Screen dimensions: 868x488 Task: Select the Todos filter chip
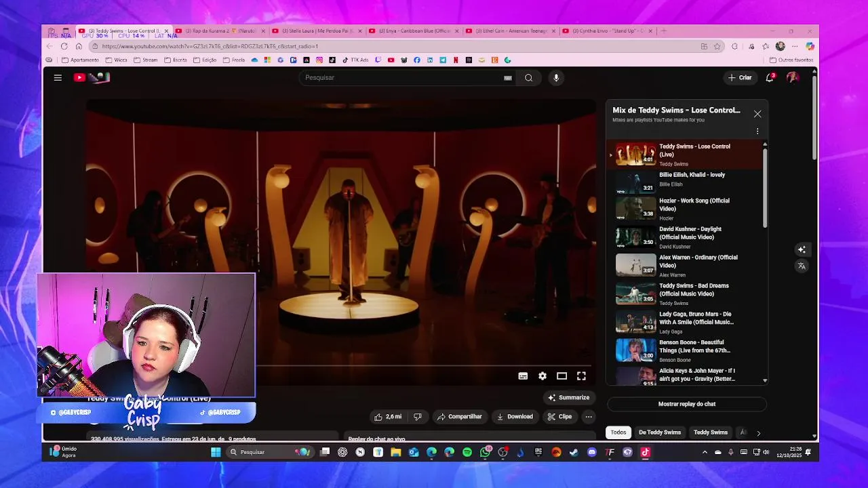618,432
